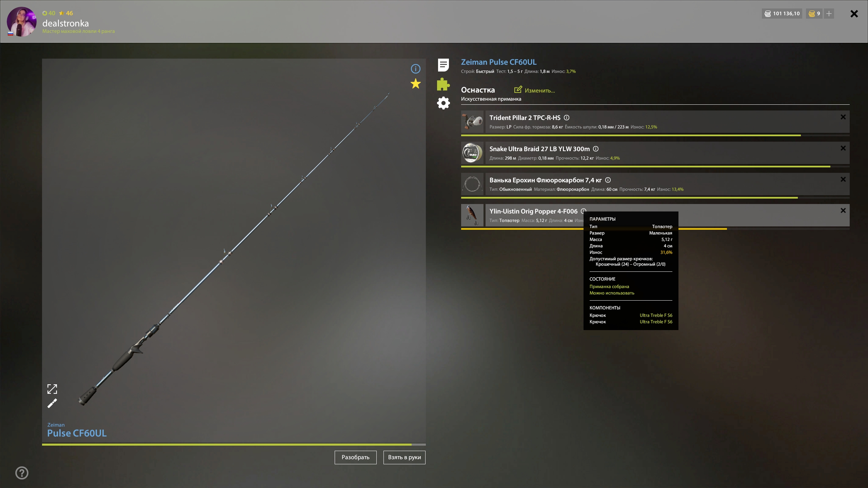Open the help question mark icon

tap(22, 473)
